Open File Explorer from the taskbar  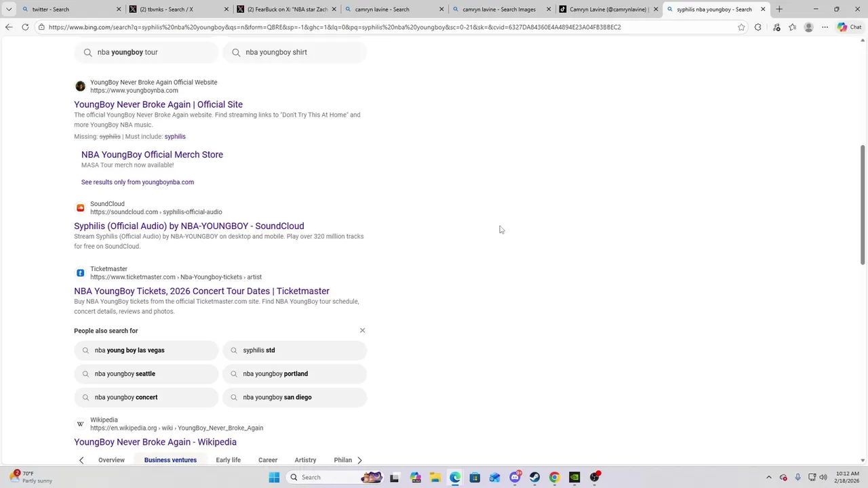pyautogui.click(x=435, y=477)
